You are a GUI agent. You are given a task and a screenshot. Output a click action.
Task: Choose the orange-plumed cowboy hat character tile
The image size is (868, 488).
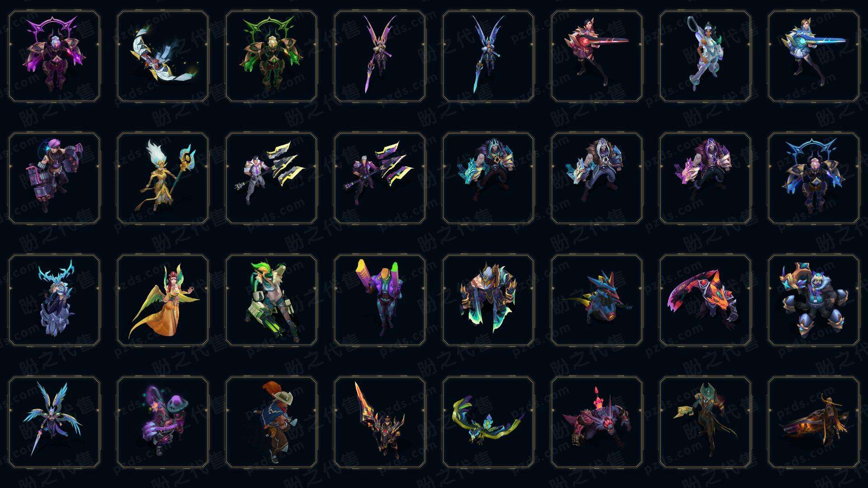(x=271, y=422)
